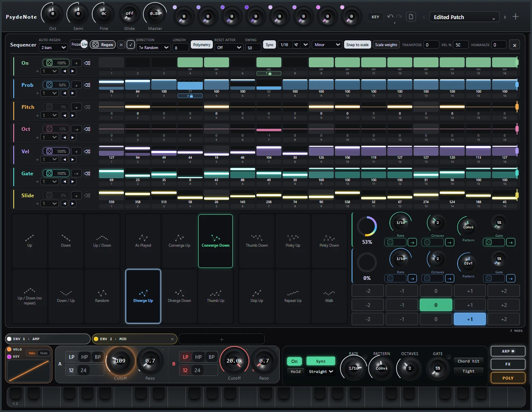Click the plus icon next to Edited Patch

pos(515,17)
